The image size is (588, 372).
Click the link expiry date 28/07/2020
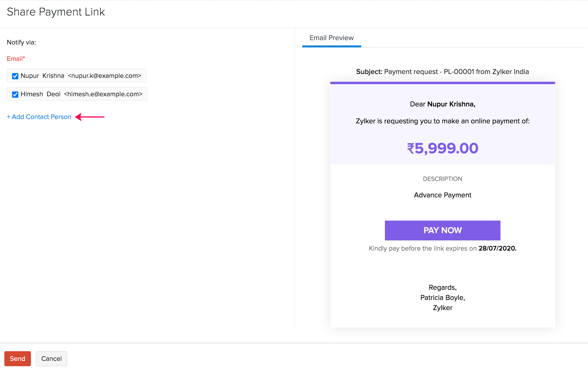(497, 248)
